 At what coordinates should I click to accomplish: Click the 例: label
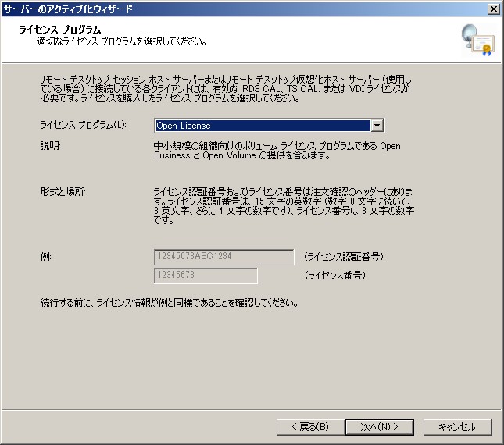[x=45, y=257]
